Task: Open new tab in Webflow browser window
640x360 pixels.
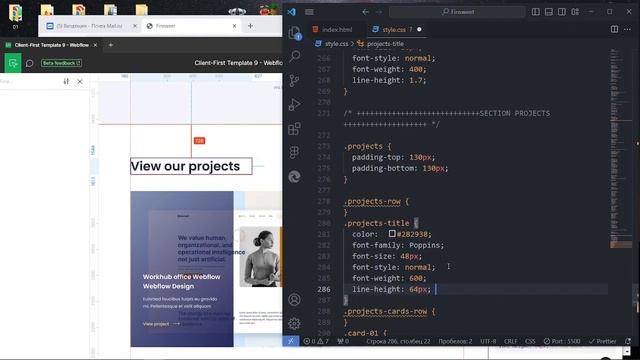Action: (x=111, y=45)
